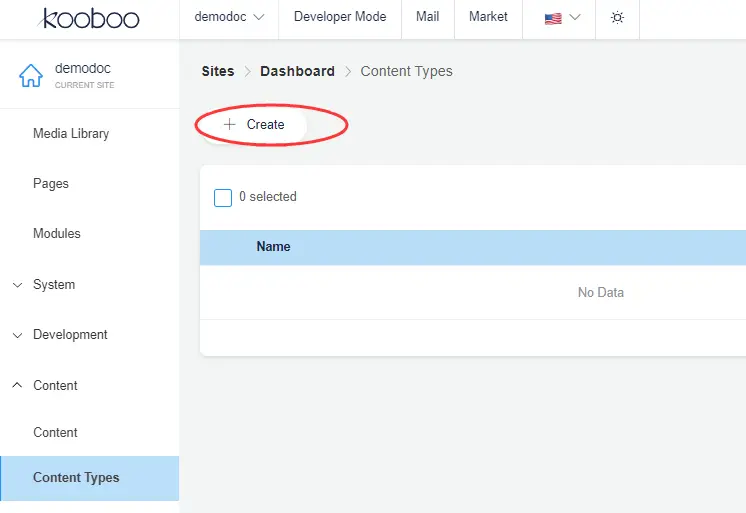Open Pages in the sidebar
The height and width of the screenshot is (513, 746).
[51, 184]
